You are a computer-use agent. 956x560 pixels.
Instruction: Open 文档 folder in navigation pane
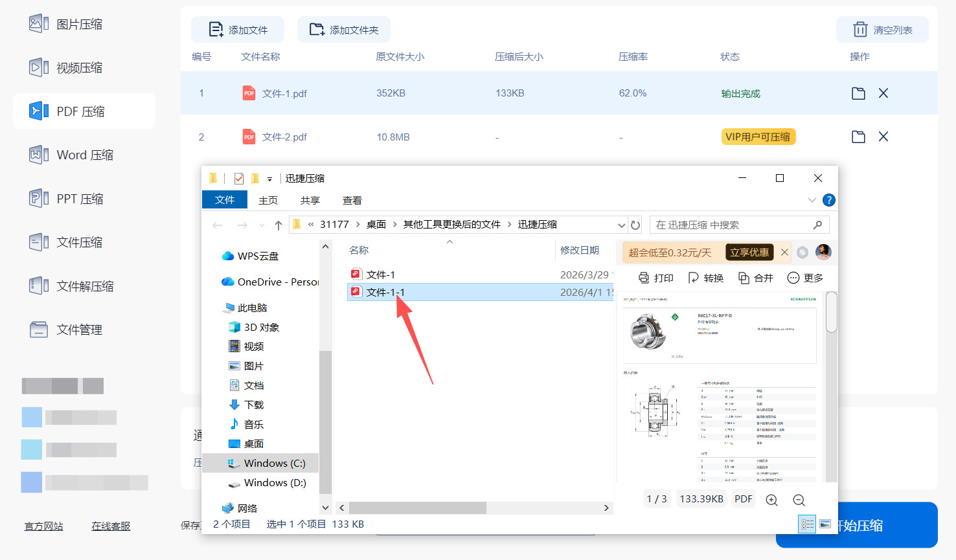coord(246,386)
